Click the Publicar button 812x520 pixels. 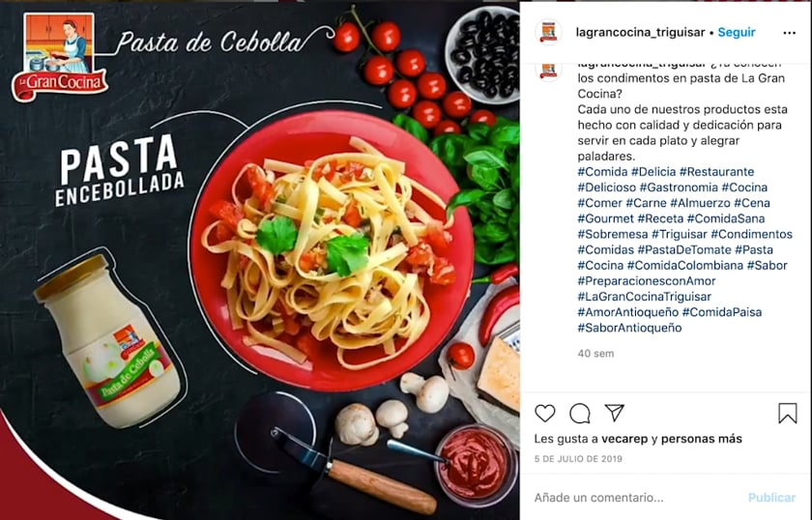coord(771,498)
